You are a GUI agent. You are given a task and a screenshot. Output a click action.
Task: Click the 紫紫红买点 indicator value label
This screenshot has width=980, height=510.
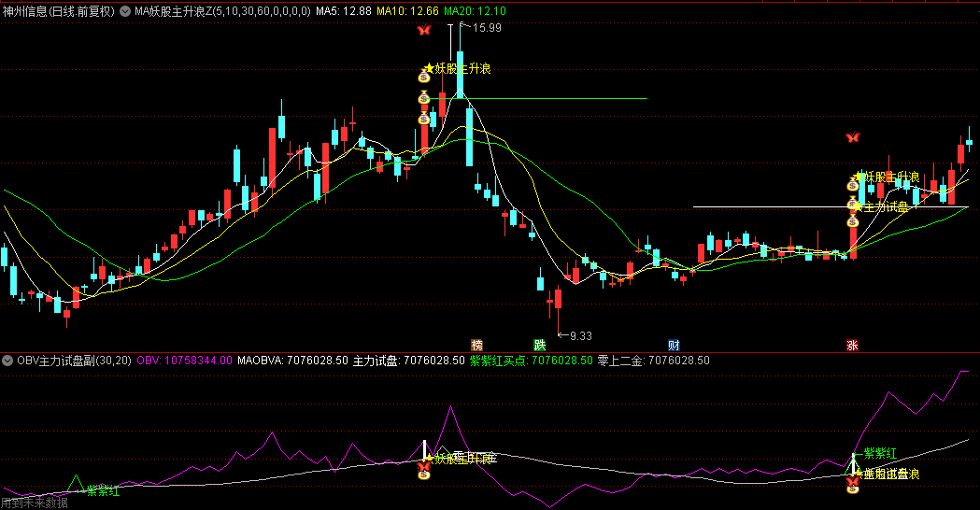[x=531, y=360]
